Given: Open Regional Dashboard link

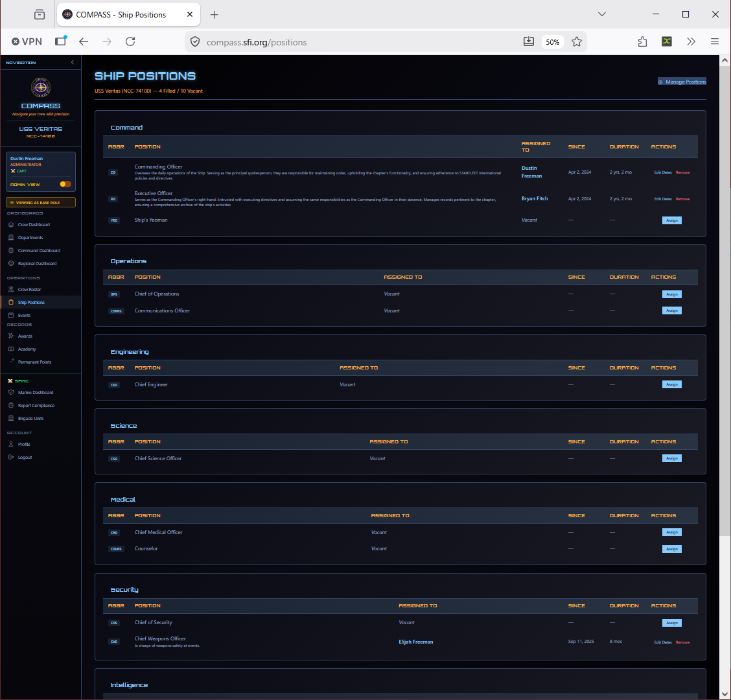Looking at the screenshot, I should point(37,264).
